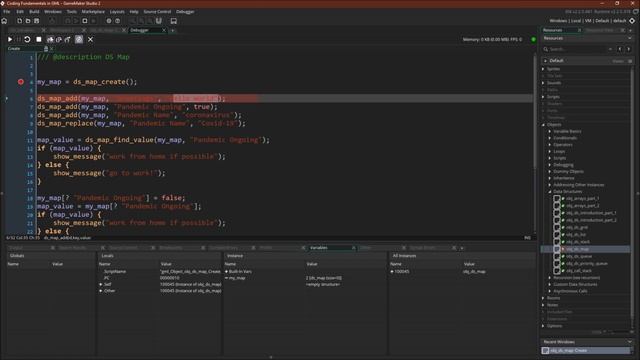Click the debugger pause button

pos(18,40)
